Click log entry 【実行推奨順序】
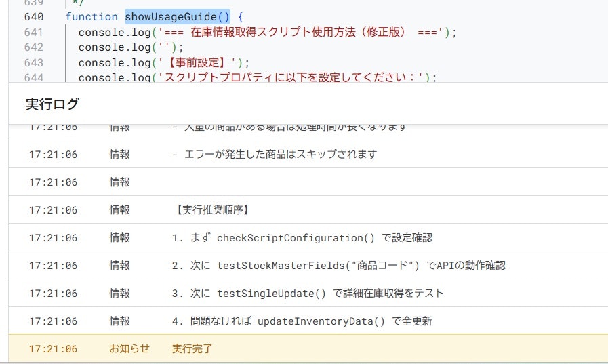Image resolution: width=608 pixels, height=364 pixels. pos(211,209)
